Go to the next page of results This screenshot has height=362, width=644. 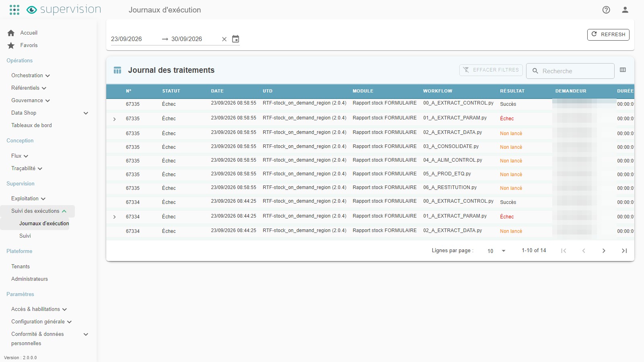pyautogui.click(x=604, y=251)
